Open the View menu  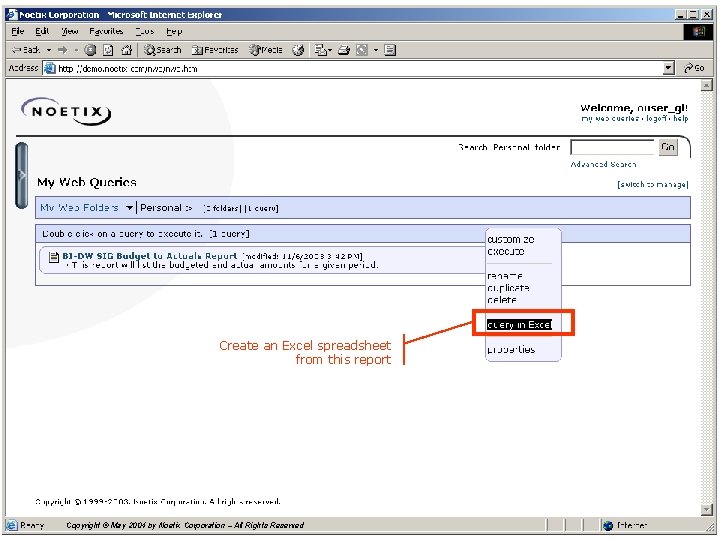pyautogui.click(x=70, y=31)
